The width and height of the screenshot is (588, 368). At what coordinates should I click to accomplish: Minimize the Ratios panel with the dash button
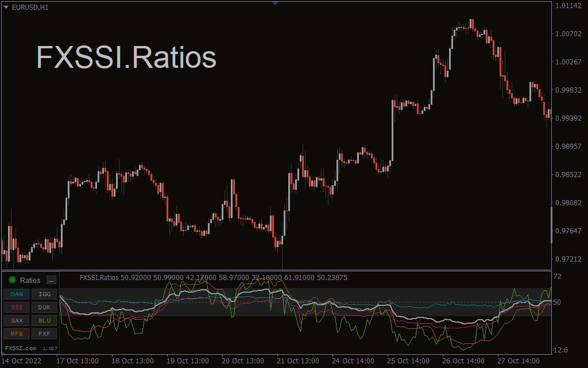click(x=51, y=280)
